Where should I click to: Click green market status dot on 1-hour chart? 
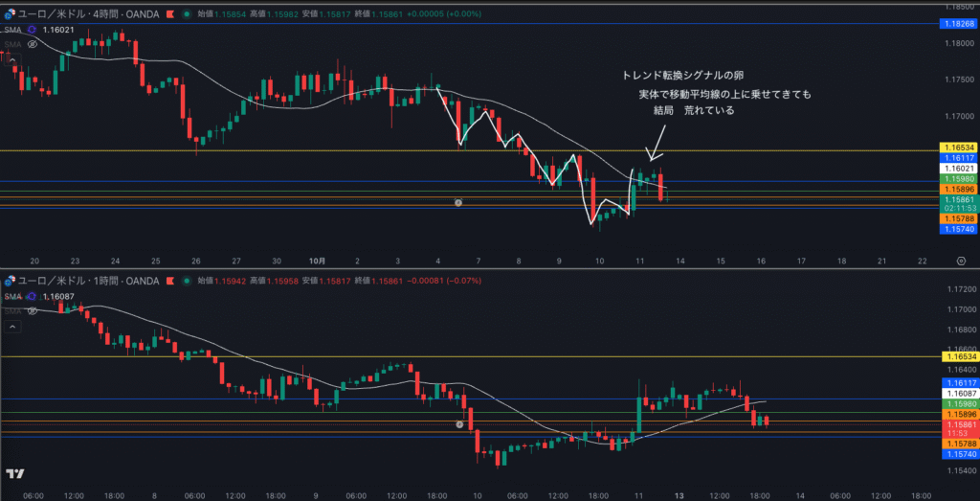click(x=185, y=281)
